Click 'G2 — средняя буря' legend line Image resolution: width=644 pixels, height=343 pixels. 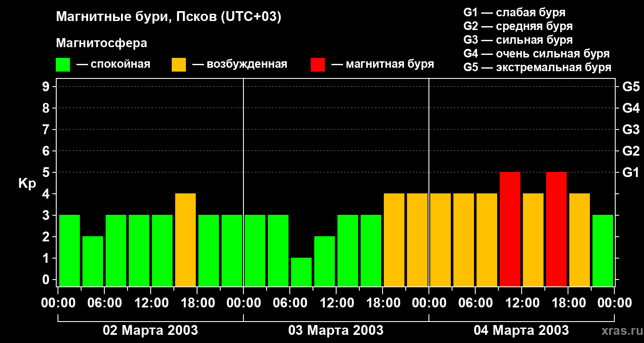518,26
